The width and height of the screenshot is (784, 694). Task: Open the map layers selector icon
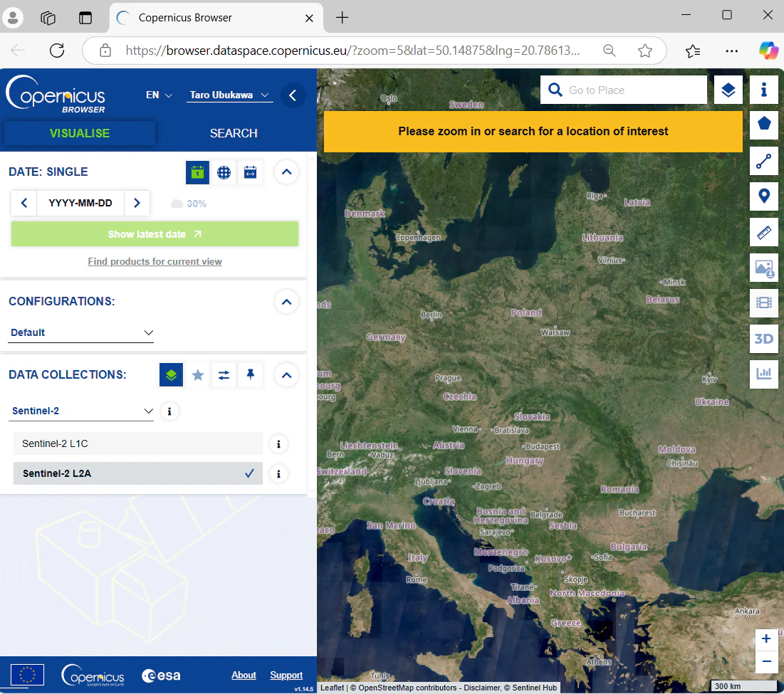[728, 90]
